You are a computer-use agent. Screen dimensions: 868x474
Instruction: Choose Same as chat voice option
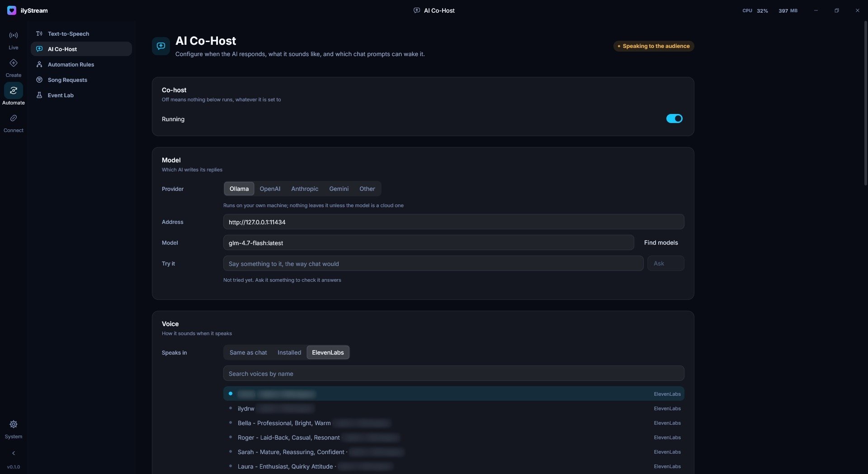tap(248, 352)
